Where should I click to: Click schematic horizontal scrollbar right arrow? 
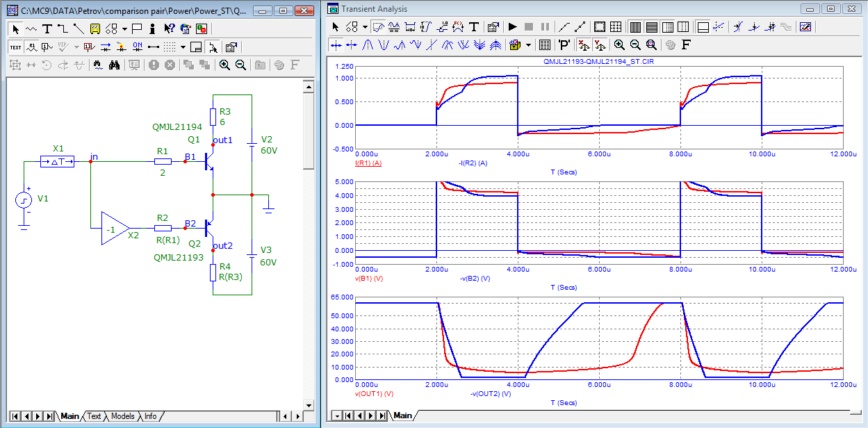[x=297, y=416]
